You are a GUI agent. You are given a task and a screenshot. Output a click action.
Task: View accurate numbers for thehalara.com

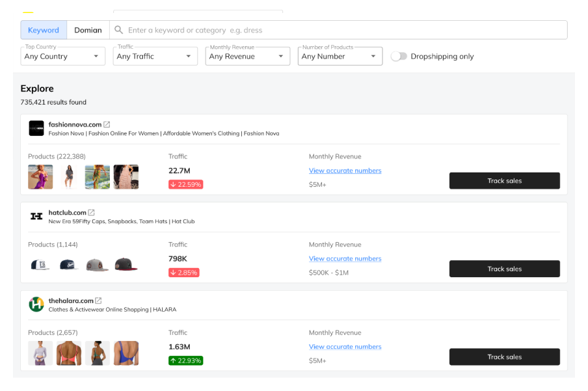(345, 347)
